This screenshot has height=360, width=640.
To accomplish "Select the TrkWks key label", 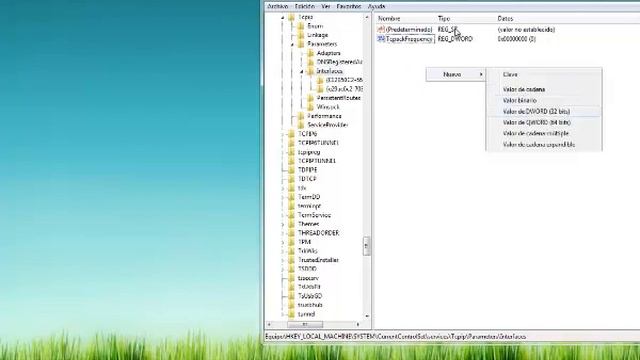I will tap(307, 251).
